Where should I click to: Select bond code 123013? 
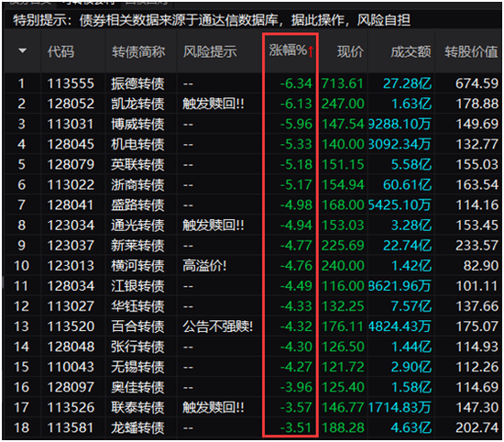tap(71, 266)
